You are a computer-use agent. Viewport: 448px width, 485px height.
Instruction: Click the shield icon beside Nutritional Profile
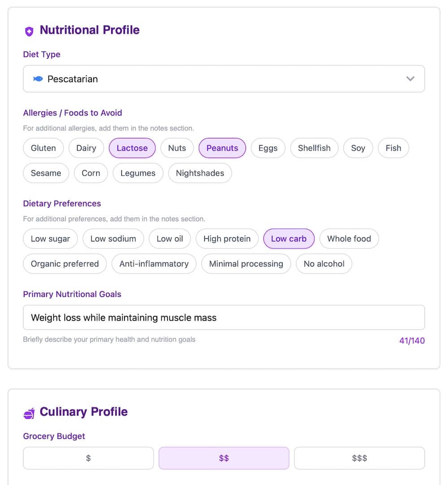[29, 30]
